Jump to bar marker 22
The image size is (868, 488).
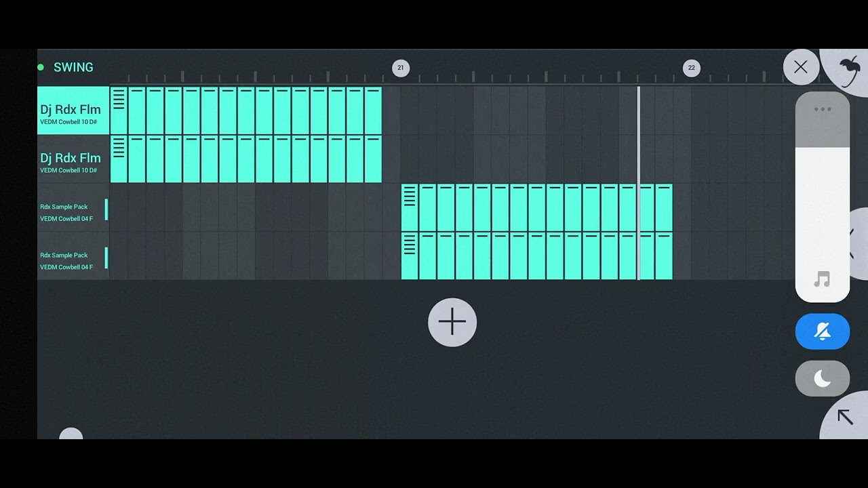[691, 68]
